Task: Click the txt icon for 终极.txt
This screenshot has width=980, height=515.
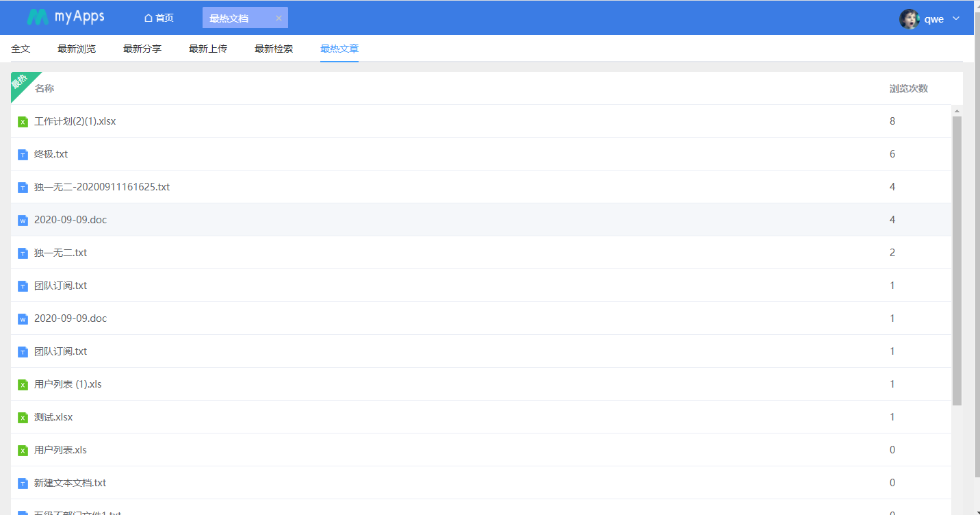Action: point(23,155)
